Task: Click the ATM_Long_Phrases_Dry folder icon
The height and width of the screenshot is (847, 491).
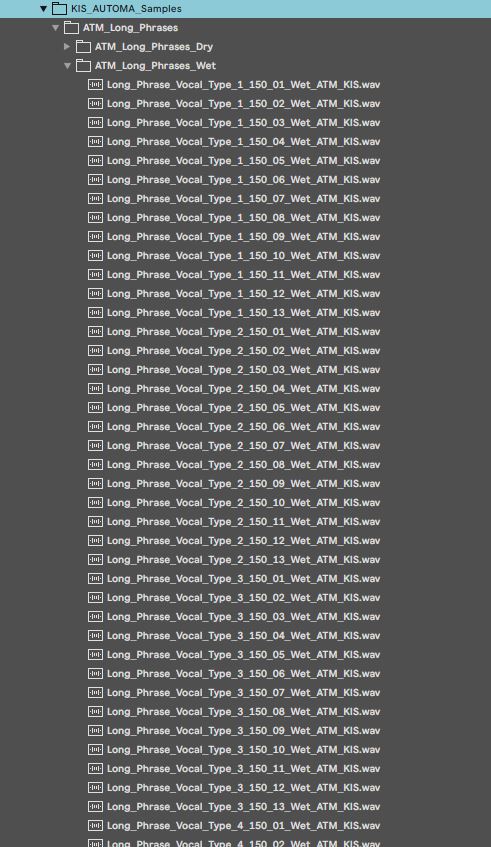Action: [x=83, y=46]
